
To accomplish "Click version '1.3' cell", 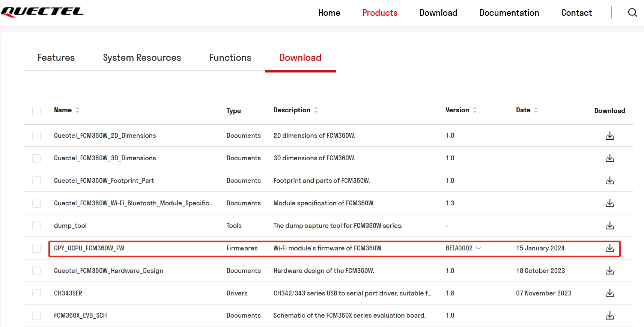I will coord(450,203).
